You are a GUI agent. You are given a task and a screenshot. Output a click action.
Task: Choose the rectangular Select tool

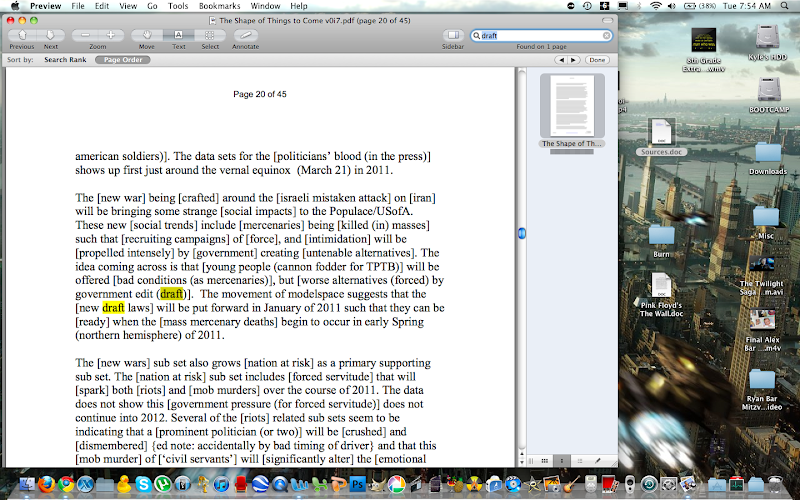[210, 35]
